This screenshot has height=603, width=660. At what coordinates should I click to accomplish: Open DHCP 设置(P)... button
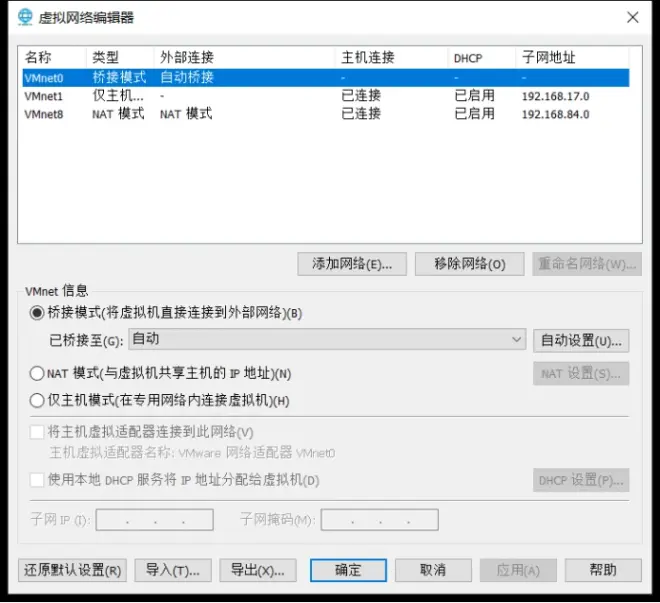581,480
